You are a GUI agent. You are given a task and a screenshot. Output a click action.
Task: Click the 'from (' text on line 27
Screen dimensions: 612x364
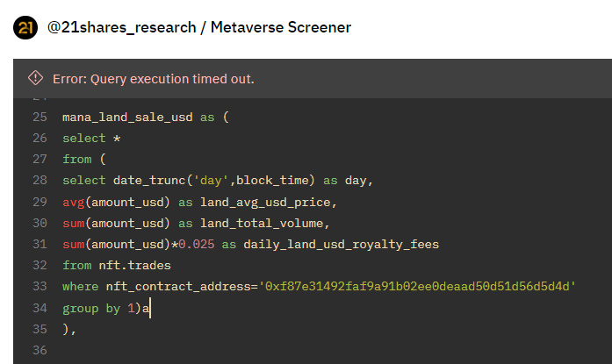pos(84,160)
